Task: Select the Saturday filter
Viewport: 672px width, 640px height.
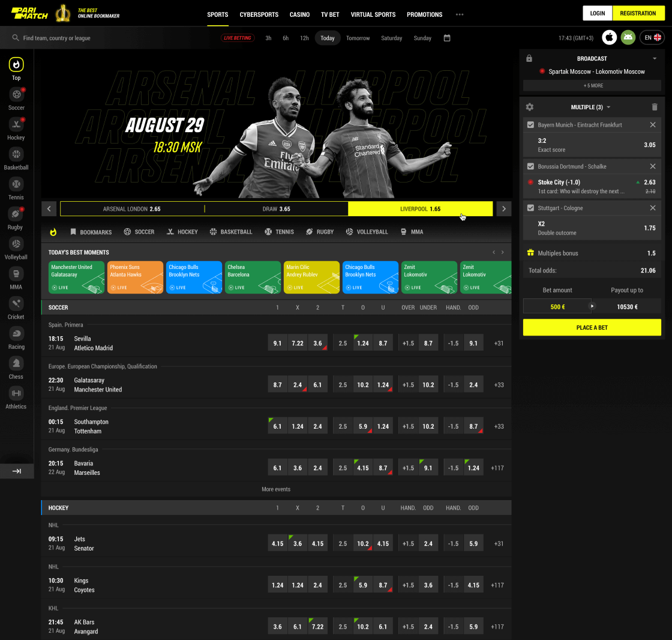Action: (391, 38)
